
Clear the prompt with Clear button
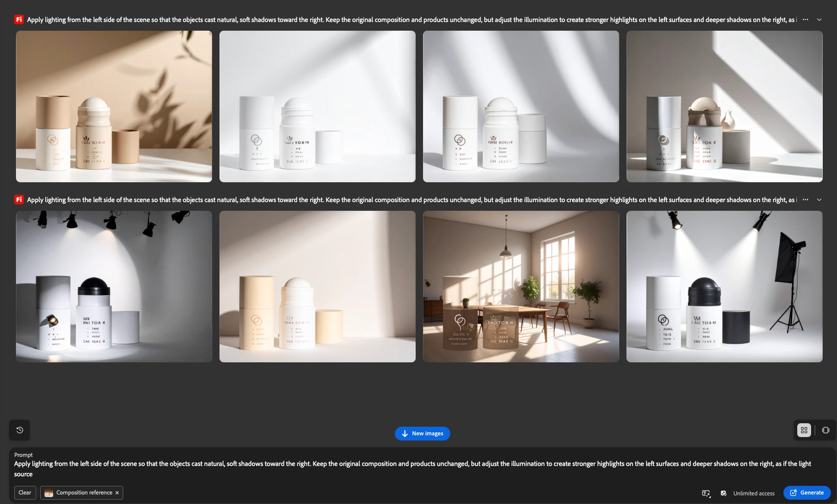coord(25,492)
